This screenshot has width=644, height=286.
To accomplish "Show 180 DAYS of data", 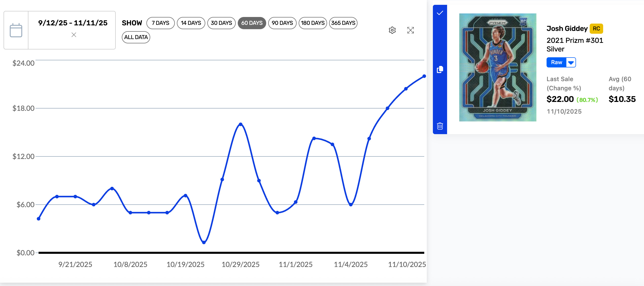I will click(x=313, y=23).
